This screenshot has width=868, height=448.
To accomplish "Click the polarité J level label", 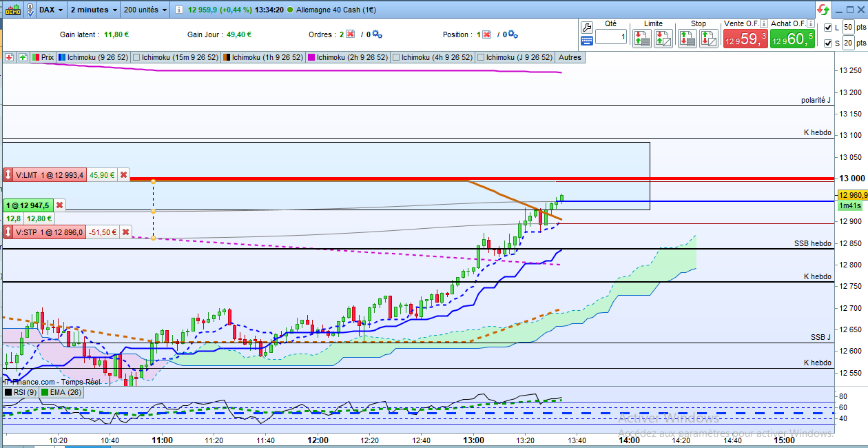I will [x=816, y=100].
